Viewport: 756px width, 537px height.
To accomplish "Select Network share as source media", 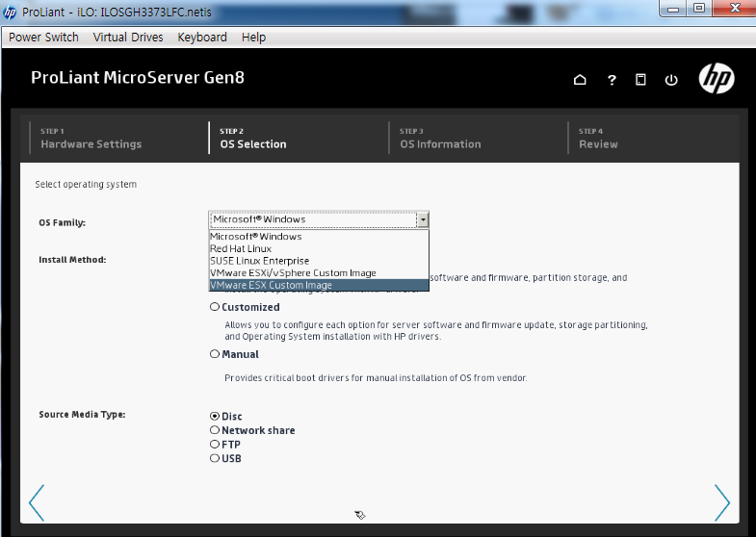I will (x=215, y=429).
